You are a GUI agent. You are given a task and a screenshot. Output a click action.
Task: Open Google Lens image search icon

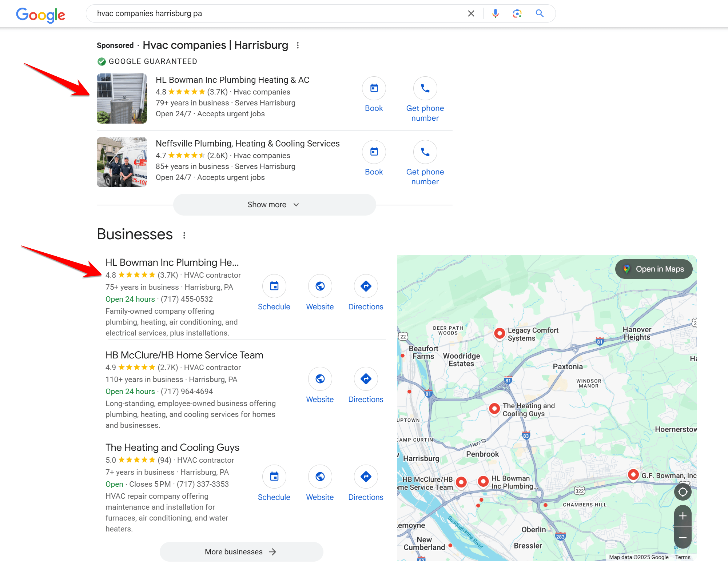[517, 13]
